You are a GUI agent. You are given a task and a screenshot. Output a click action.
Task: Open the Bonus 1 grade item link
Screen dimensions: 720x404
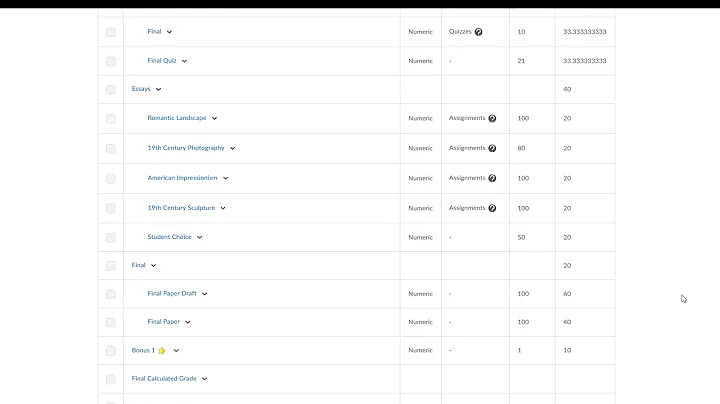click(143, 350)
